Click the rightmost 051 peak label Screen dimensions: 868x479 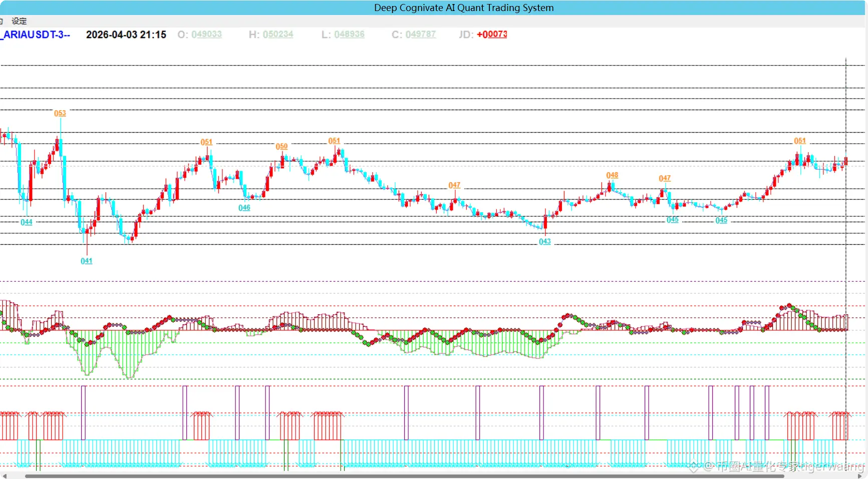[x=799, y=141]
